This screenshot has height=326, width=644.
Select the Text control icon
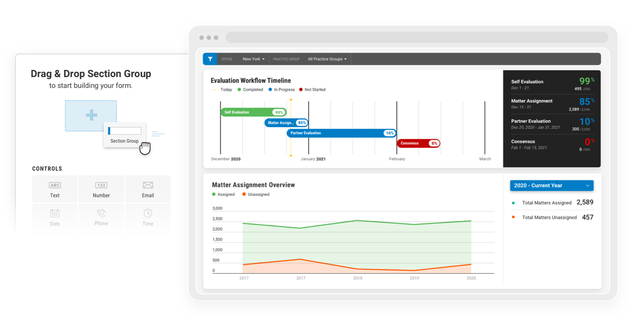click(55, 185)
